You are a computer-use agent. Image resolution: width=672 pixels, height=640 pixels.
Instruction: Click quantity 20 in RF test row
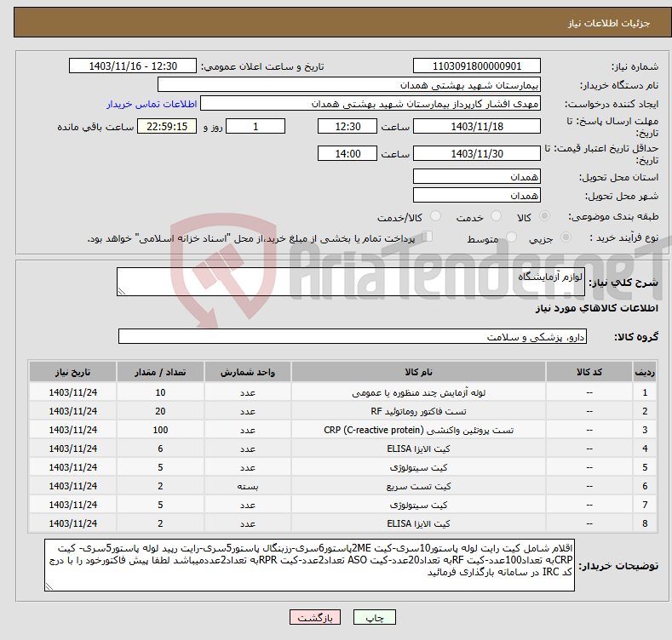[160, 411]
